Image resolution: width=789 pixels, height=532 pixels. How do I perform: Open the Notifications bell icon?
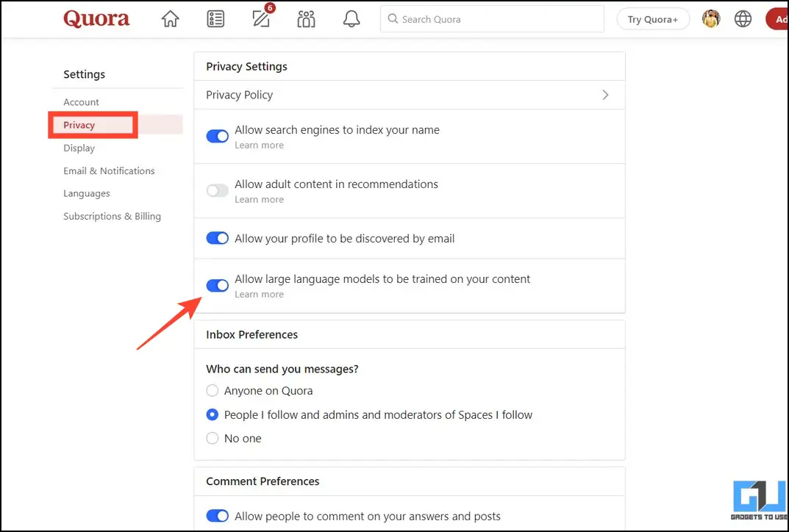pos(351,19)
